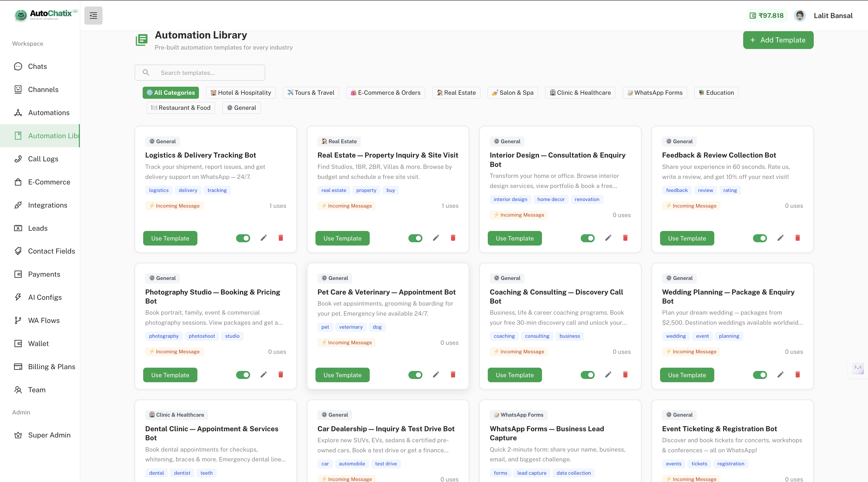Screen dimensions: 868x482
Task: Use the Wedding Planning template
Action: (x=687, y=375)
